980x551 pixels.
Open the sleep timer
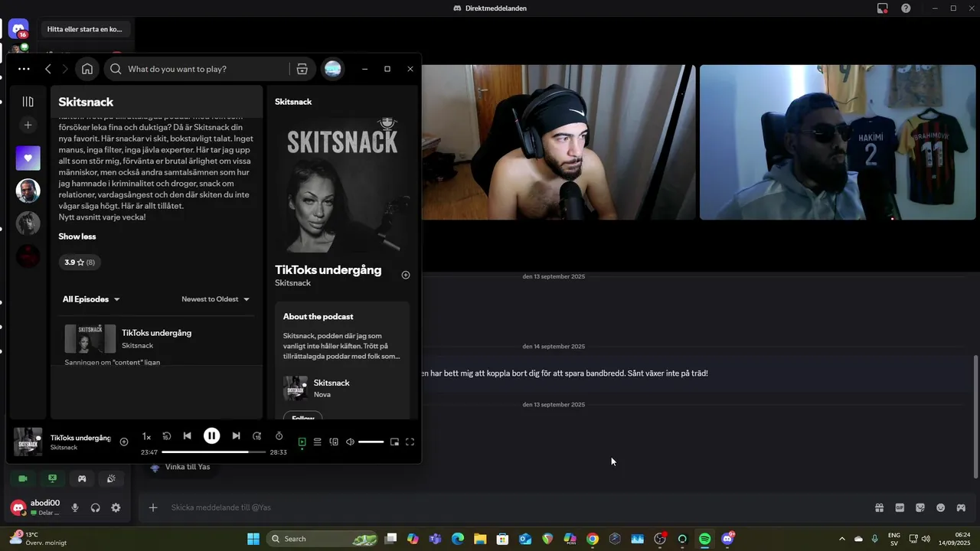pyautogui.click(x=279, y=436)
